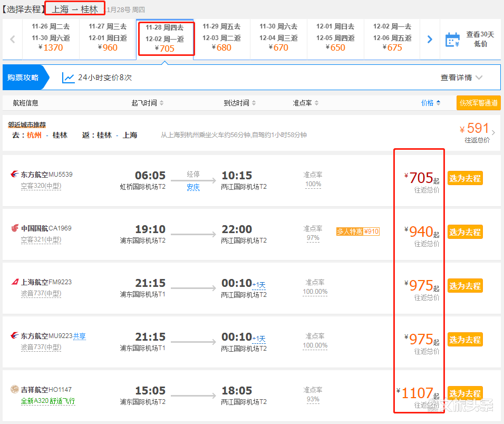Click the 航班信息 column header
504x424 pixels.
click(x=25, y=103)
